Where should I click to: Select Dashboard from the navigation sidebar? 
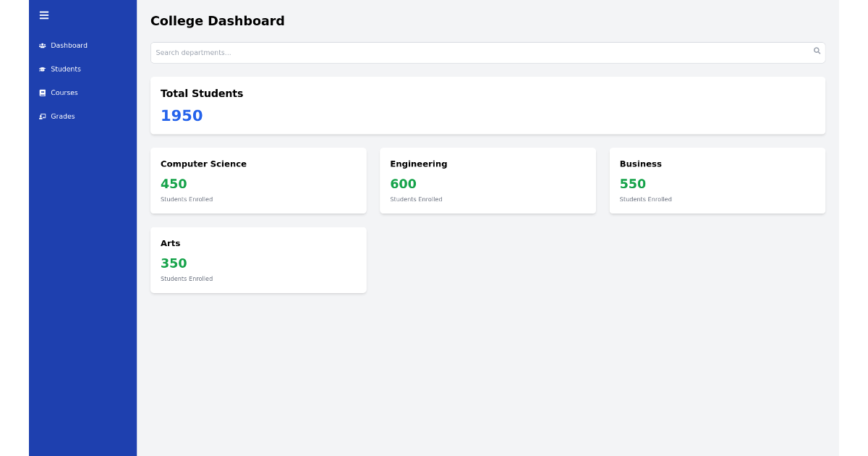click(69, 45)
